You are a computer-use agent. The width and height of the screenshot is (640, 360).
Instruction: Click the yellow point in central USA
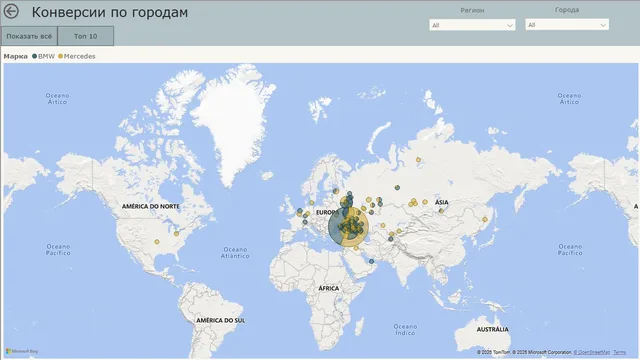(x=157, y=242)
